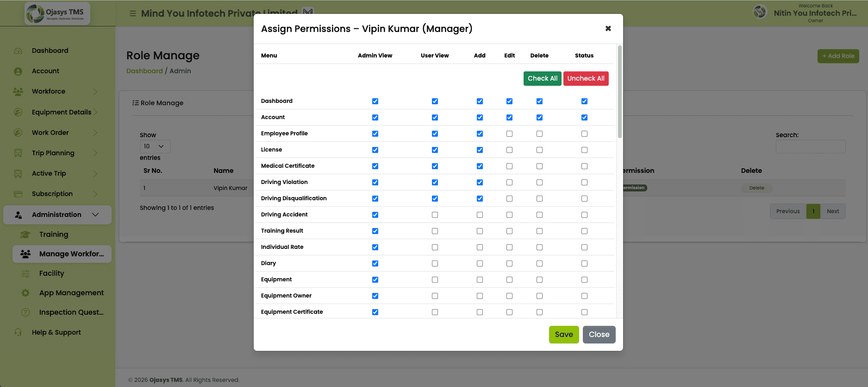Check User View for Driving Accident
868x387 pixels.
tap(435, 215)
